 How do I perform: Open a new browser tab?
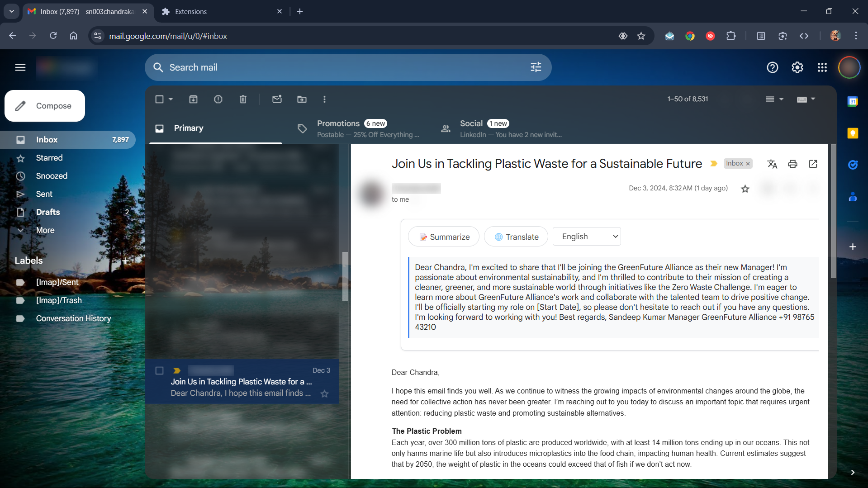pos(300,11)
